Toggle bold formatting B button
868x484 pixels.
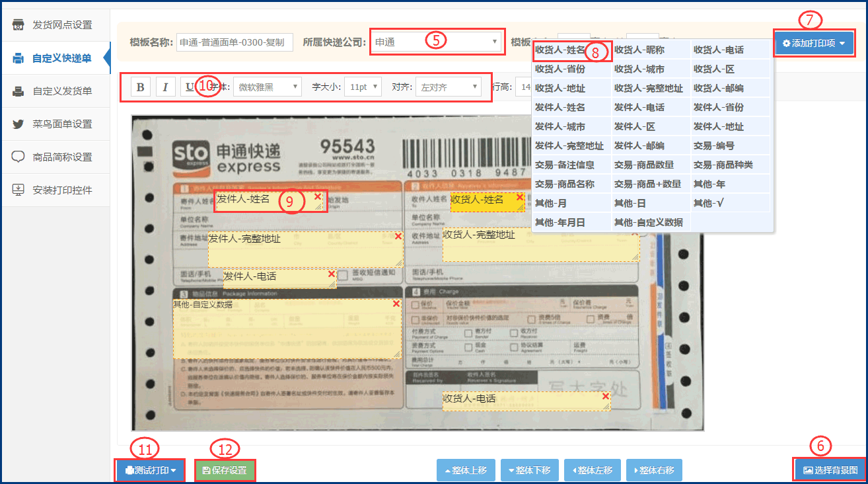[141, 87]
